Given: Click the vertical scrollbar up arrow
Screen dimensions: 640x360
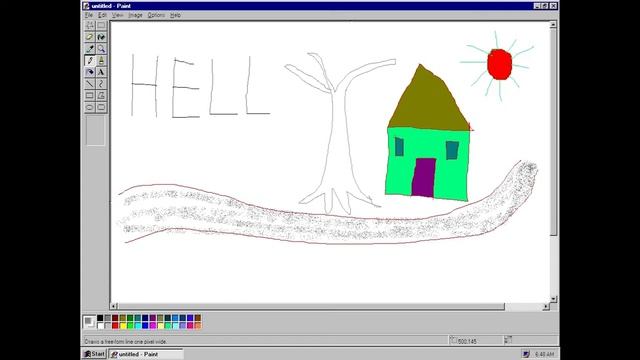Looking at the screenshot, I should [553, 24].
